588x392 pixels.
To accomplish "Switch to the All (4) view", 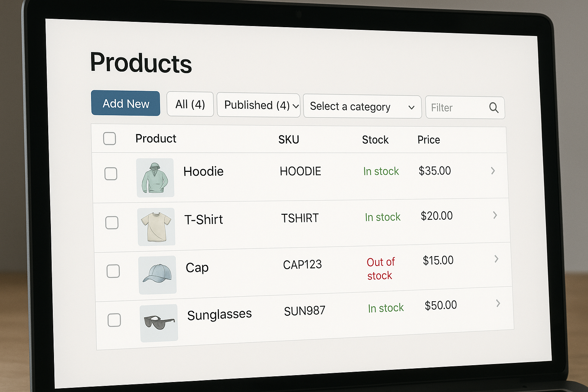I will 190,104.
